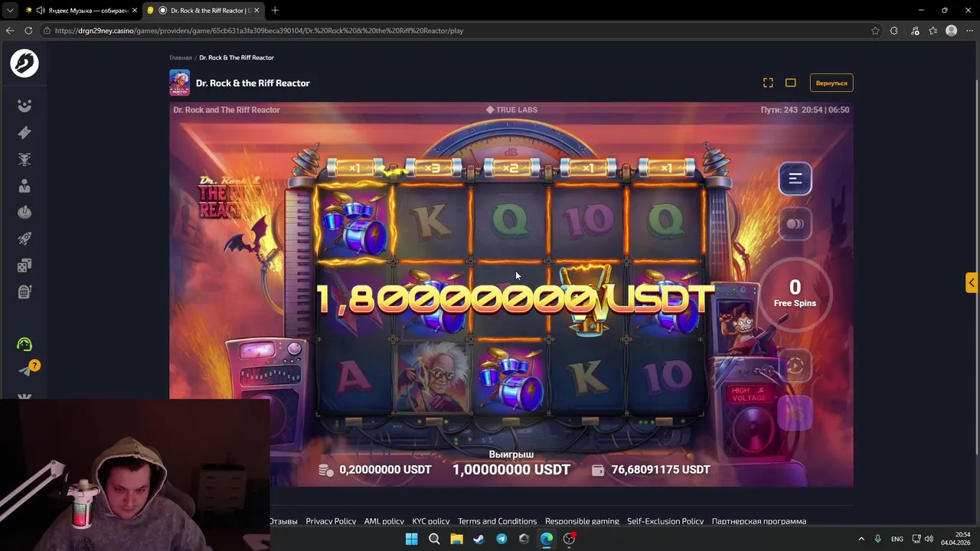The height and width of the screenshot is (551, 980).
Task: Open the slot machine sidebar icon
Action: (24, 292)
